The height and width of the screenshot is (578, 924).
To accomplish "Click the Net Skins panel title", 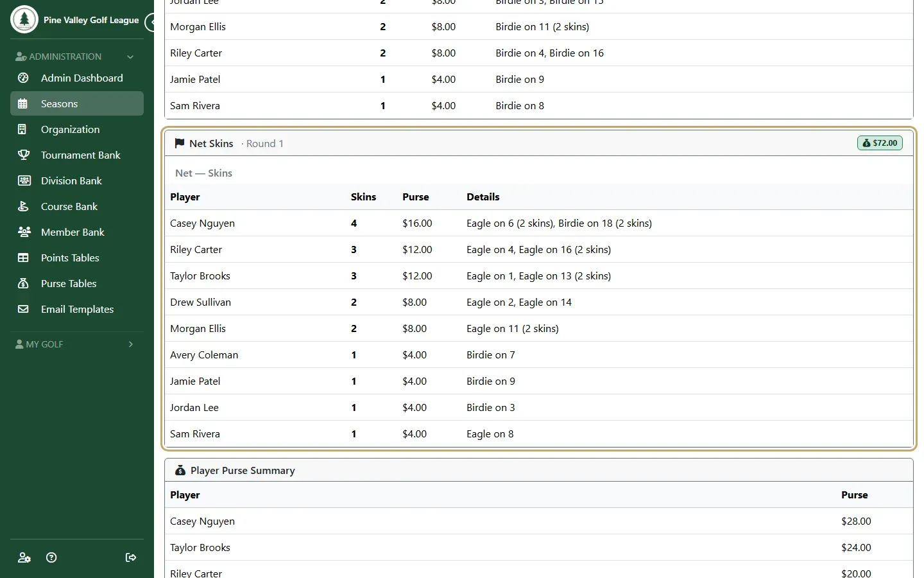I will (211, 143).
